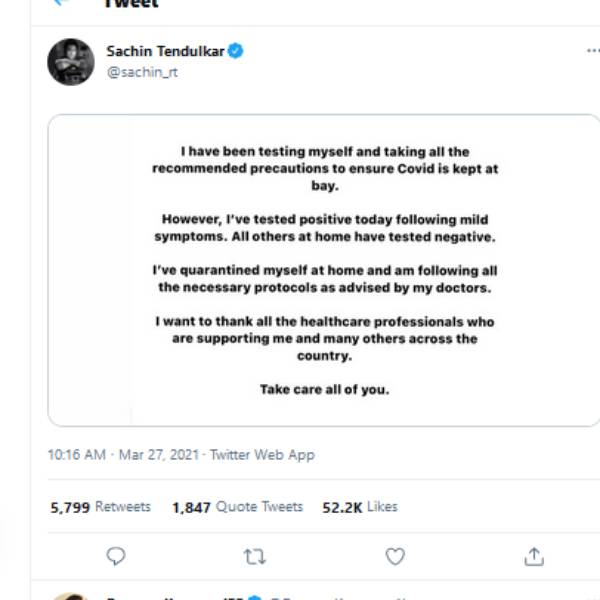Click the Tweet page heading
Screen dimensions: 600x600
tap(132, 4)
